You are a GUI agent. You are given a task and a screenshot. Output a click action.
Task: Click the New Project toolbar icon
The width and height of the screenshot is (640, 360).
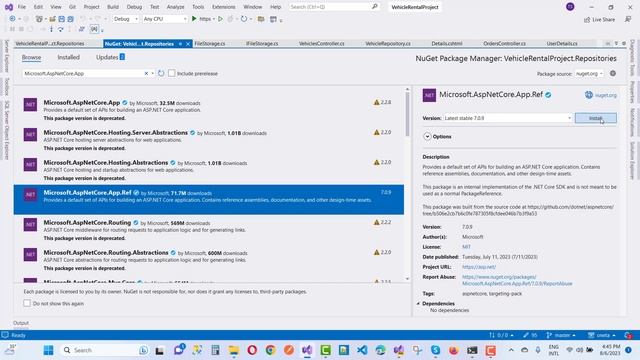tap(39, 19)
